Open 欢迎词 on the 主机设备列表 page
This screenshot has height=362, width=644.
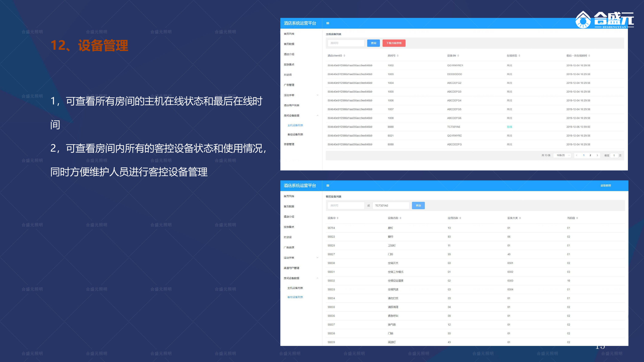288,75
